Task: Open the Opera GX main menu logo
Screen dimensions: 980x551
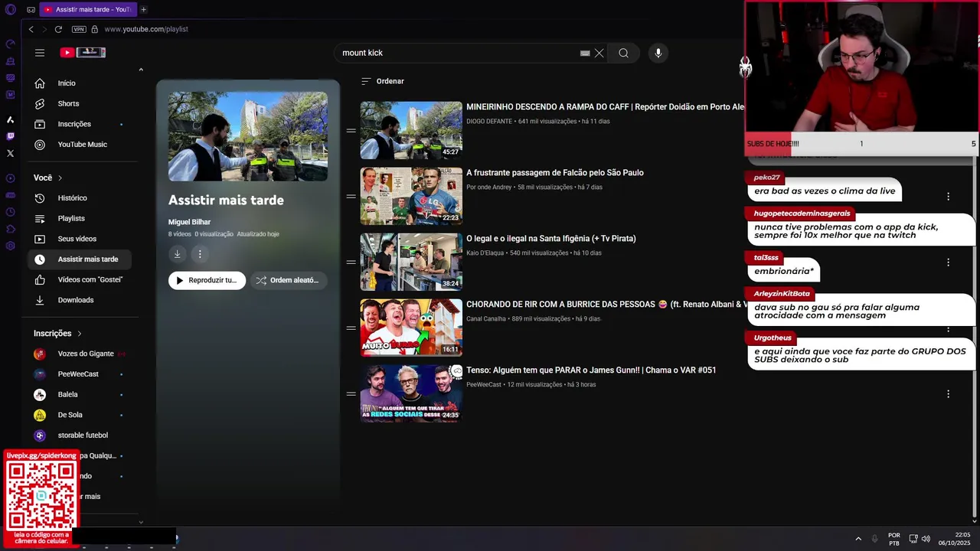Action: [x=10, y=9]
